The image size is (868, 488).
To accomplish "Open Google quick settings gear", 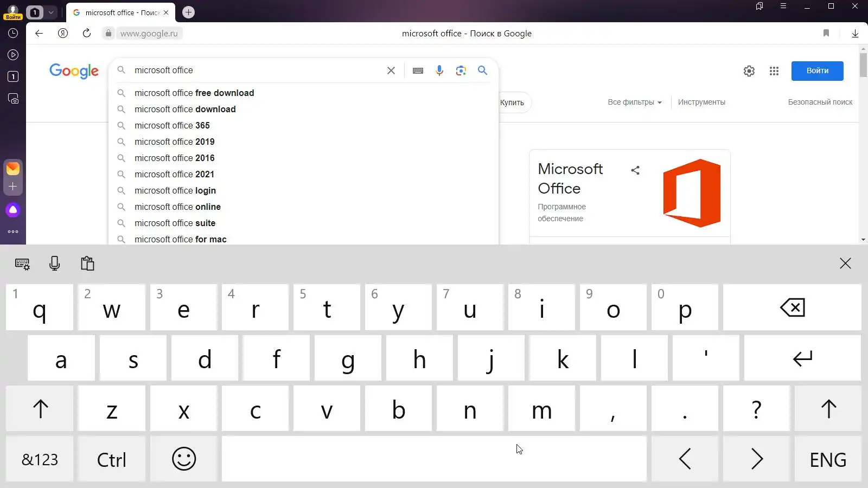I will tap(749, 71).
